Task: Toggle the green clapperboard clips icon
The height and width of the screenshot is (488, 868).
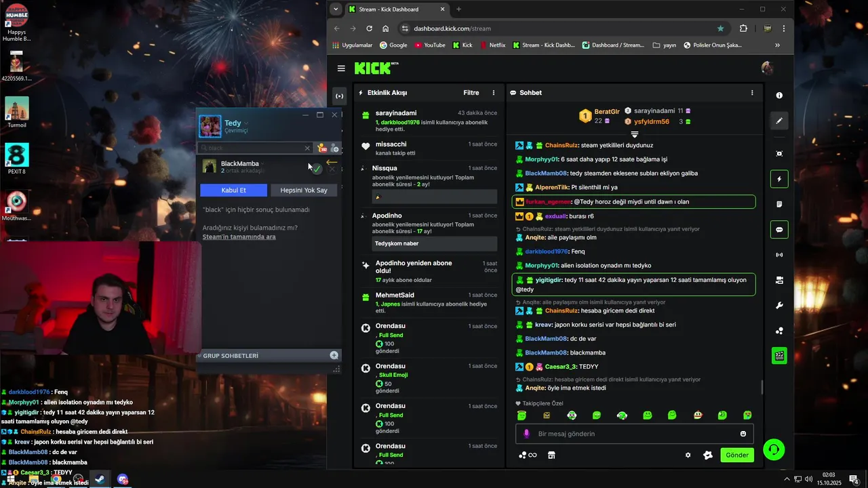Action: (779, 355)
